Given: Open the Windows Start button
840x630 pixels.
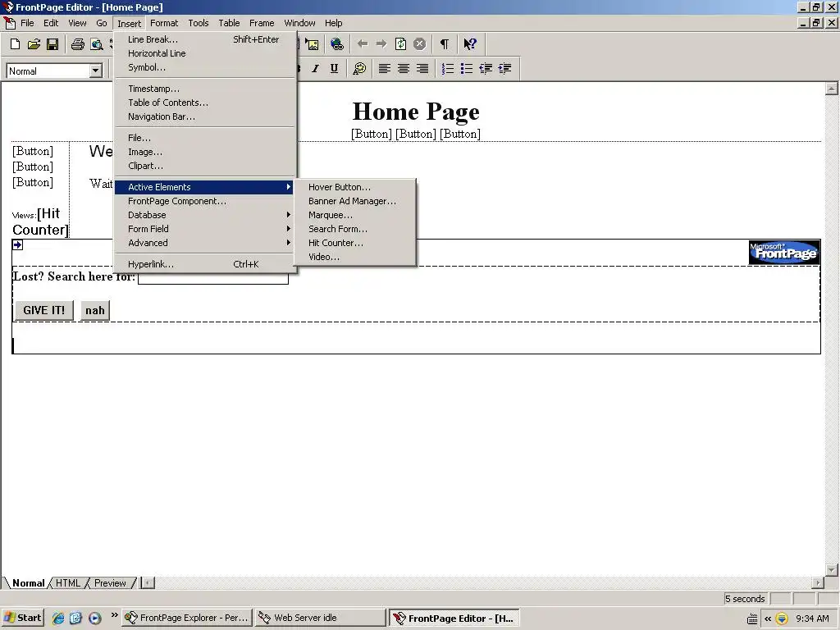Looking at the screenshot, I should (22, 618).
